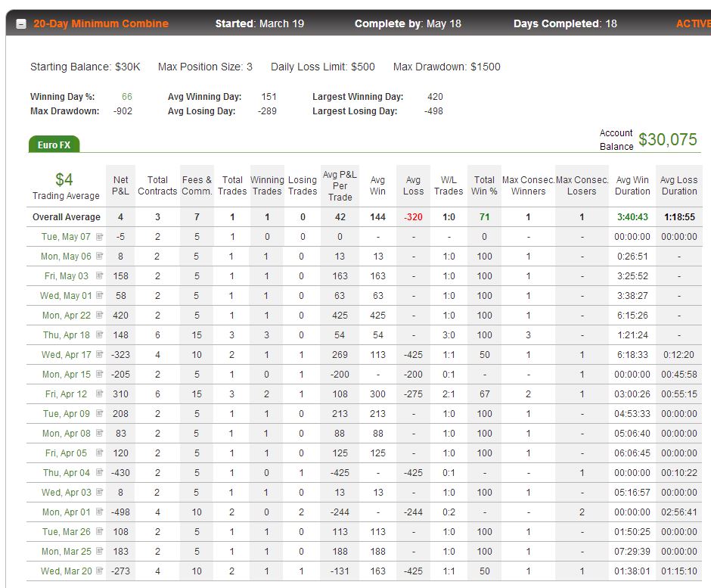The width and height of the screenshot is (711, 588).
Task: Open the Mon, Apr 01 trading day
Action: coord(67,512)
